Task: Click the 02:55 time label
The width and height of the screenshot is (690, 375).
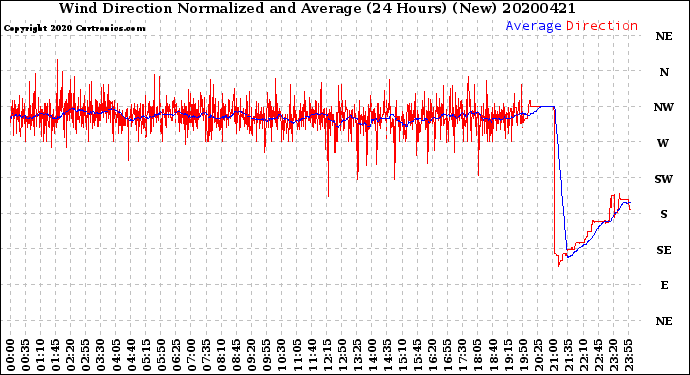Action: [x=86, y=355]
